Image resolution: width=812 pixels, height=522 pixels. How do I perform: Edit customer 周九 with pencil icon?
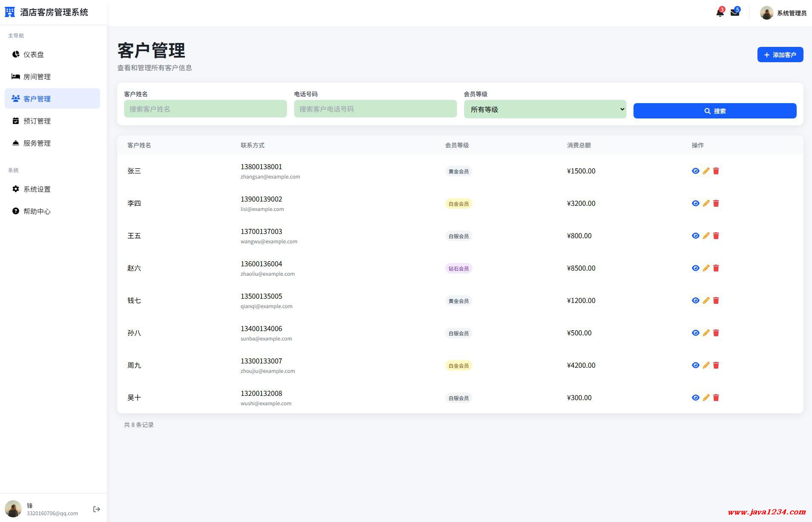click(x=706, y=365)
